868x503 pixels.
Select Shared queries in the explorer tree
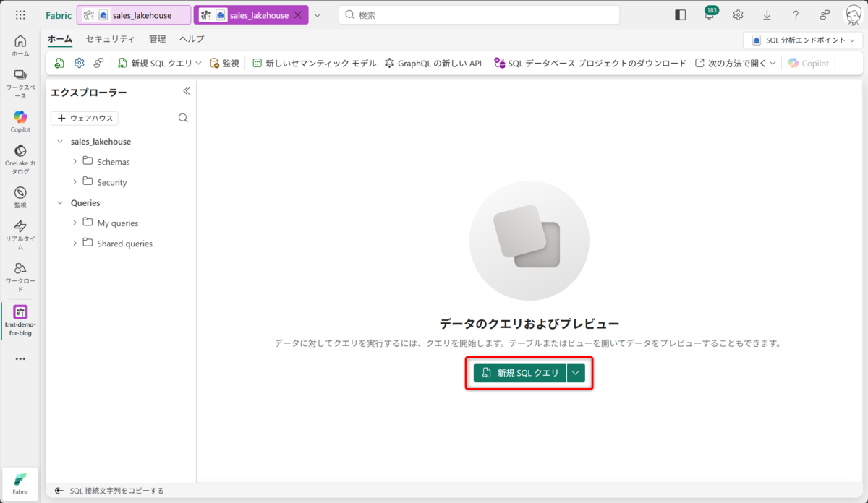[125, 244]
